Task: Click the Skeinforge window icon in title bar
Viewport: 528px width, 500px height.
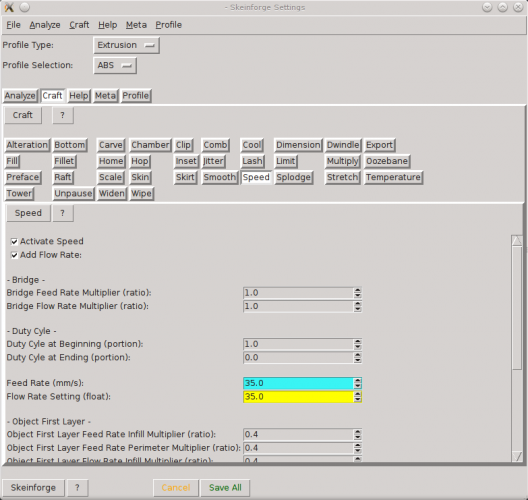Action: pyautogui.click(x=9, y=7)
